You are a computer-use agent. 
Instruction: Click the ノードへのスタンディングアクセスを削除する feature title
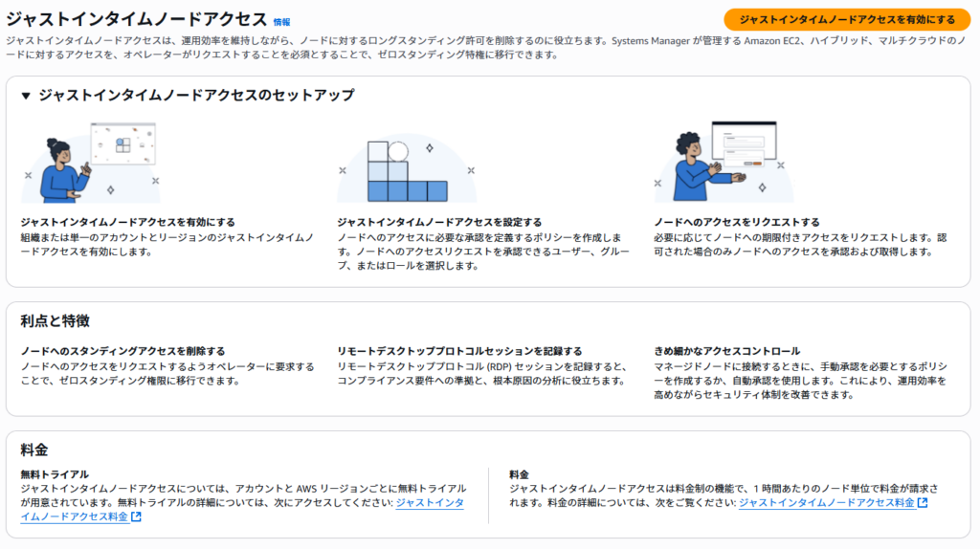coord(122,351)
